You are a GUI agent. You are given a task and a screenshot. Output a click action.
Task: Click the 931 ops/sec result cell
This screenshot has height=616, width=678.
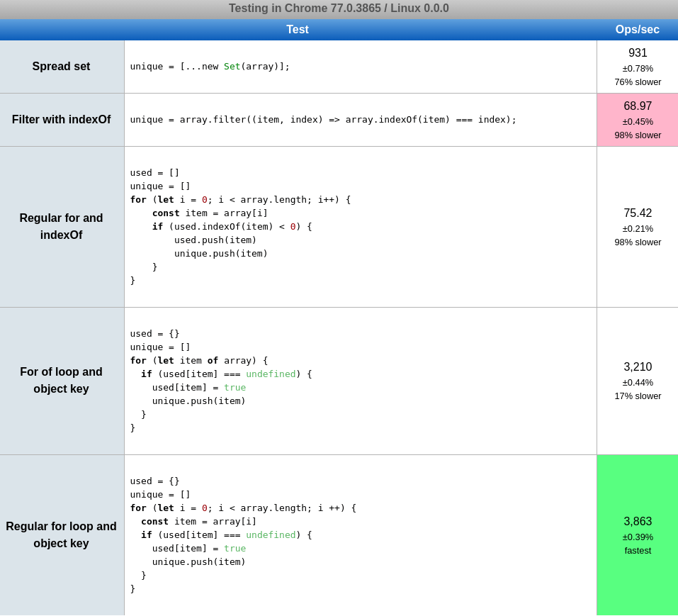[x=638, y=67]
